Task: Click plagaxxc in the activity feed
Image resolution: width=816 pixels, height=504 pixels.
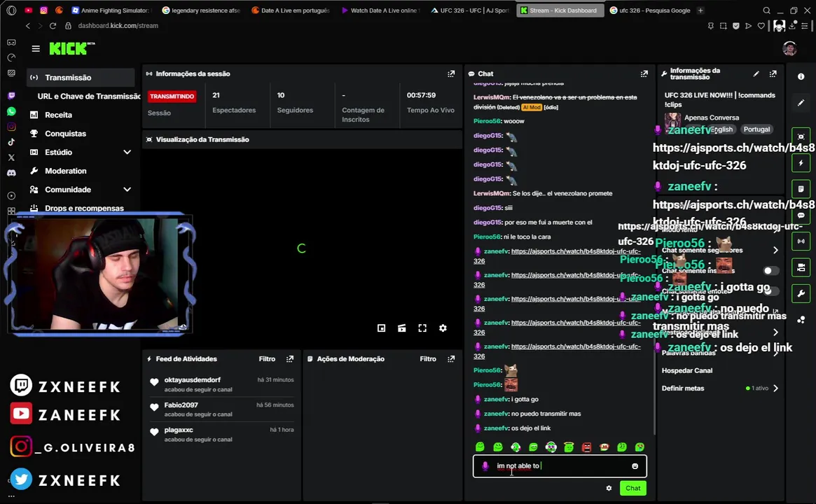Action: (222, 434)
